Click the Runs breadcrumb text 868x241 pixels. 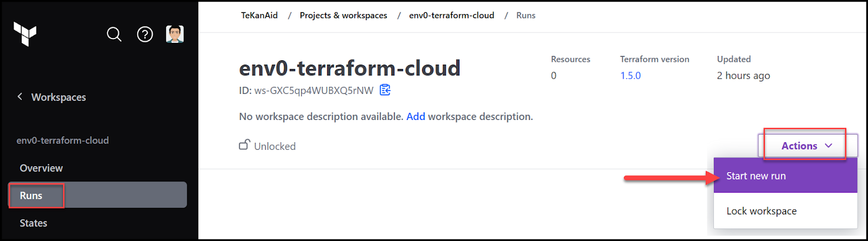pyautogui.click(x=526, y=15)
